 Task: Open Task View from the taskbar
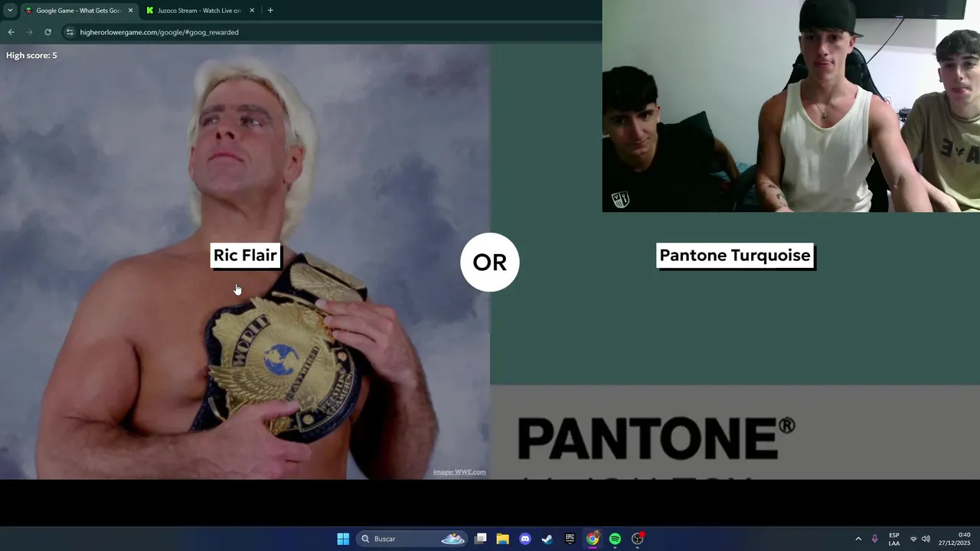click(x=480, y=539)
